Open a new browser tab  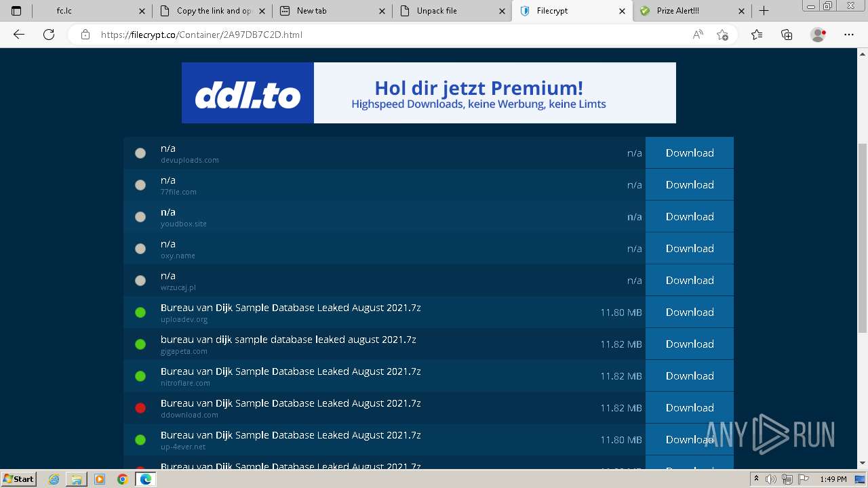(x=764, y=11)
